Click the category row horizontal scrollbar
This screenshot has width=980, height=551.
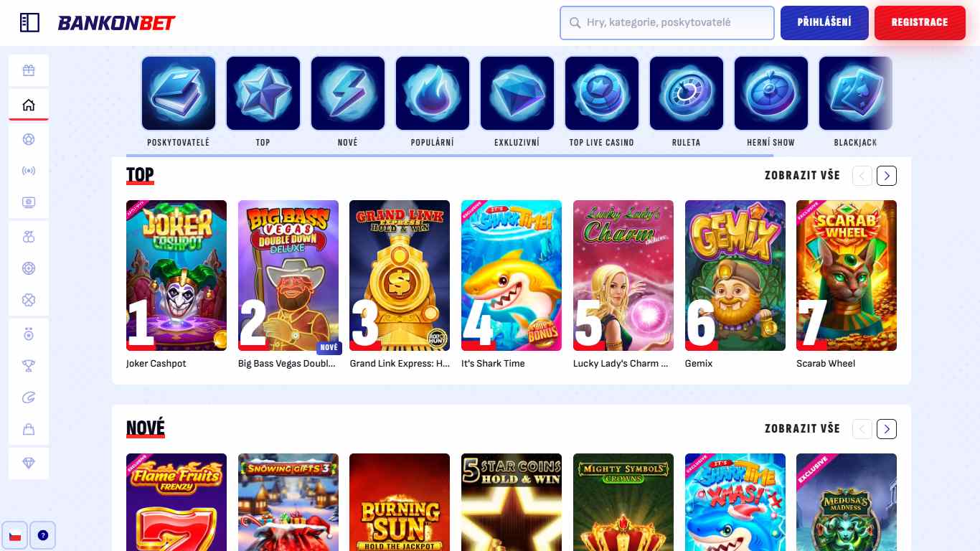pyautogui.click(x=450, y=155)
